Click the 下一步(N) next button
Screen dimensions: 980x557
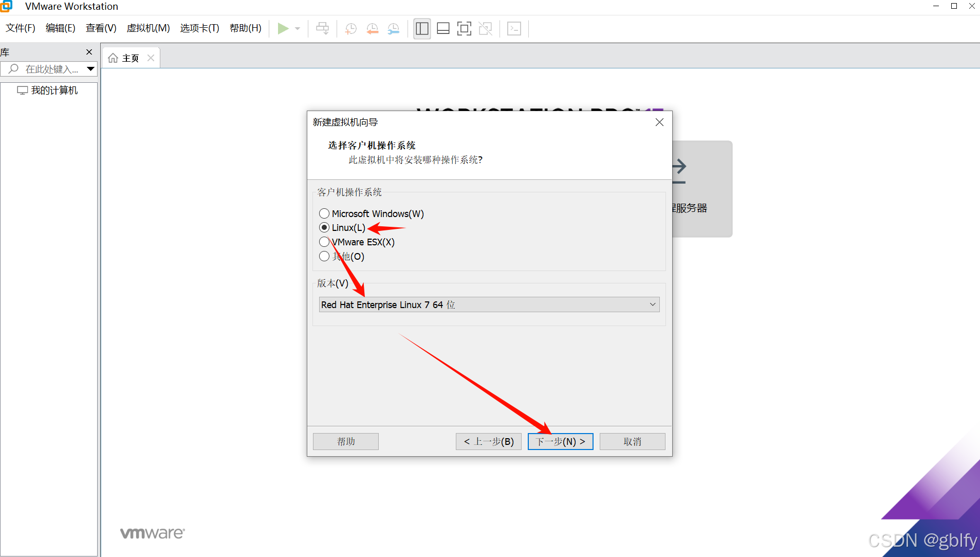click(561, 442)
